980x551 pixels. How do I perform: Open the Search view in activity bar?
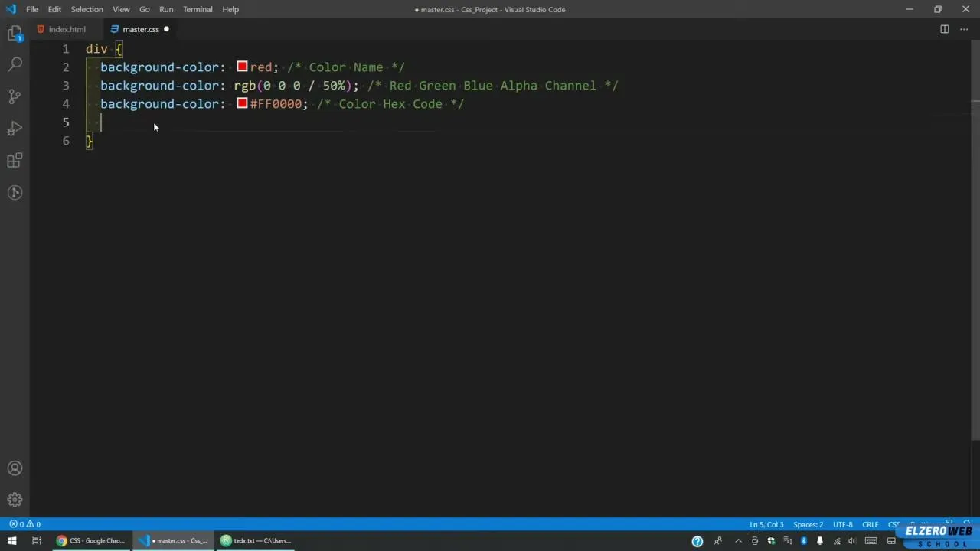pos(15,65)
